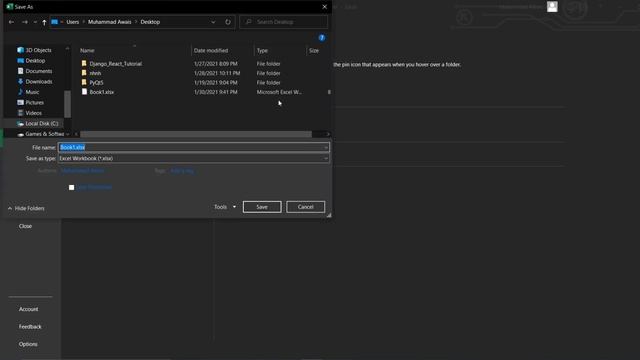Screen dimensions: 640x360
Task: Refresh the Desktop folder view
Action: [x=228, y=22]
